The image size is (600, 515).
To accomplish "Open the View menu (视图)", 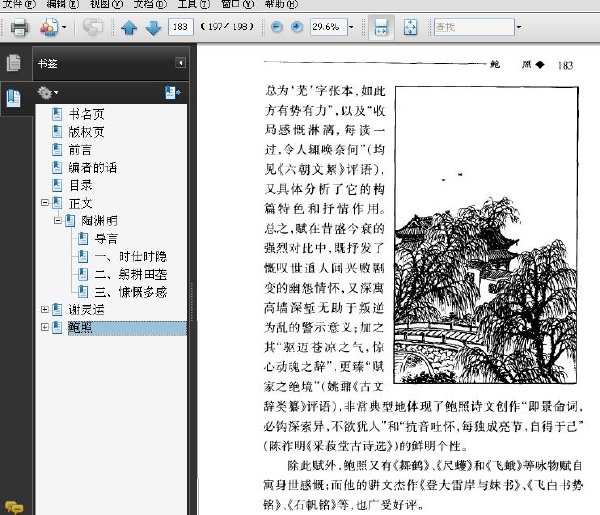I will (106, 4).
